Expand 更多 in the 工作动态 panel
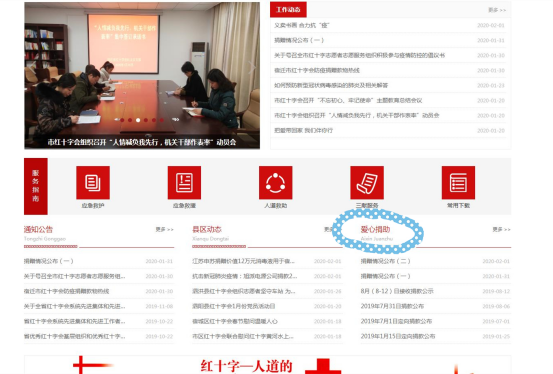The image size is (553, 374). click(497, 10)
